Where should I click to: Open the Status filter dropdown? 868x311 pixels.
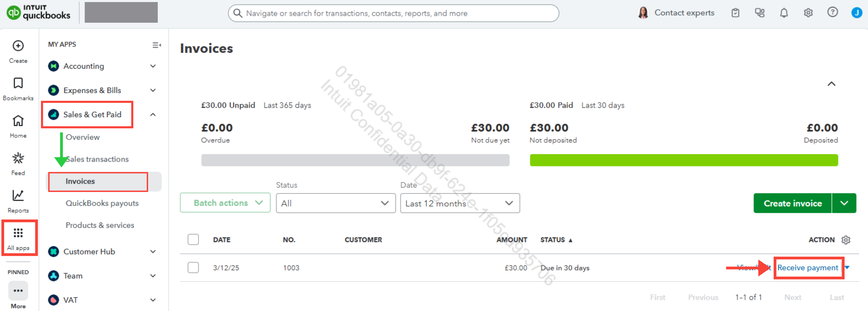335,203
